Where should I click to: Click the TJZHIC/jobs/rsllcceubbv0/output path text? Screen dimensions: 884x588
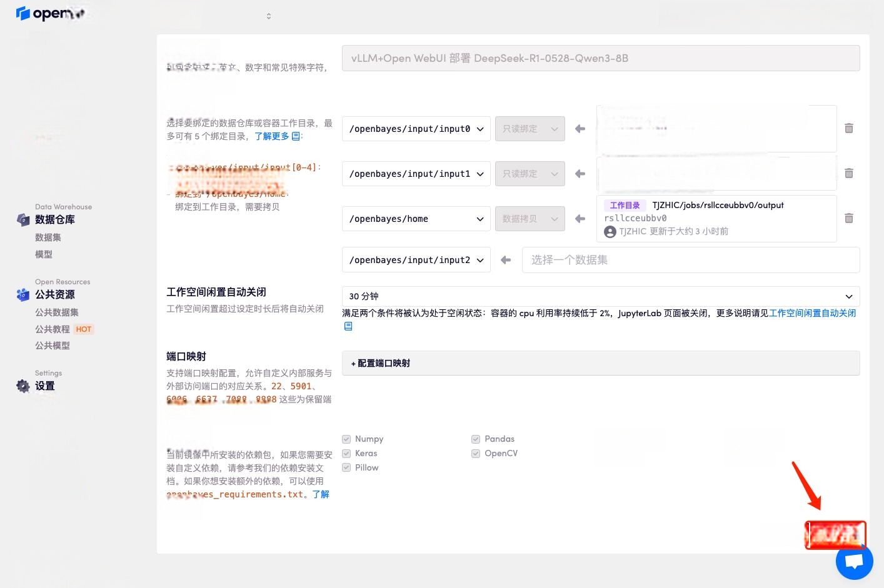point(718,205)
